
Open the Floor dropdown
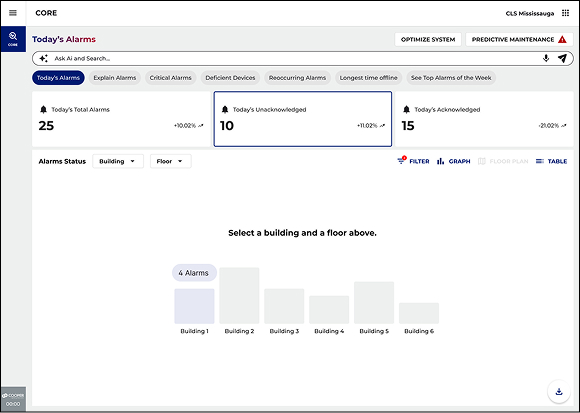(x=171, y=161)
